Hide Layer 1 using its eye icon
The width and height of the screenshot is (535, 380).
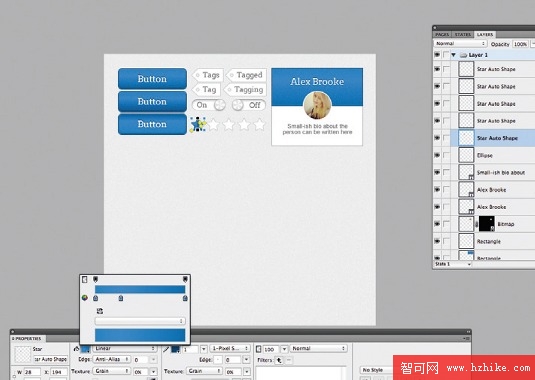[x=437, y=55]
